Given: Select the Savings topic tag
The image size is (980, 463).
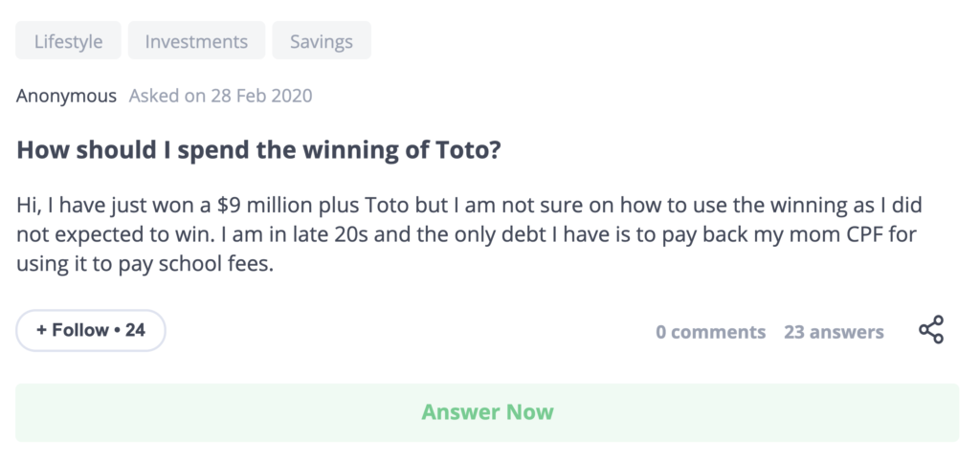Looking at the screenshot, I should 322,40.
